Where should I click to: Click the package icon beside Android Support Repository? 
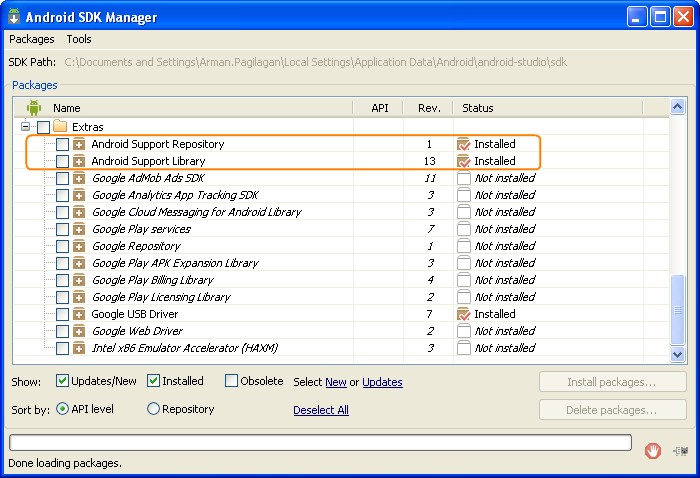pos(79,144)
